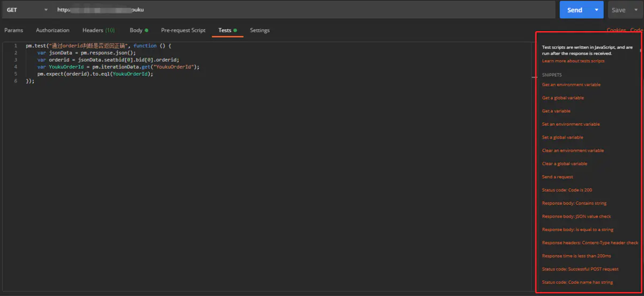This screenshot has height=296, width=644.
Task: Open the GET method dropdown
Action: pos(26,10)
